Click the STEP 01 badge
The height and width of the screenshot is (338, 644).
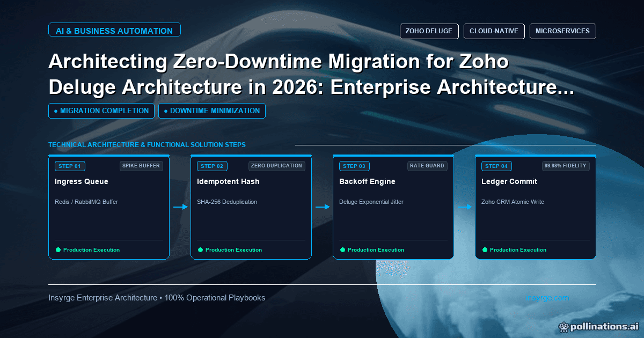coord(70,166)
